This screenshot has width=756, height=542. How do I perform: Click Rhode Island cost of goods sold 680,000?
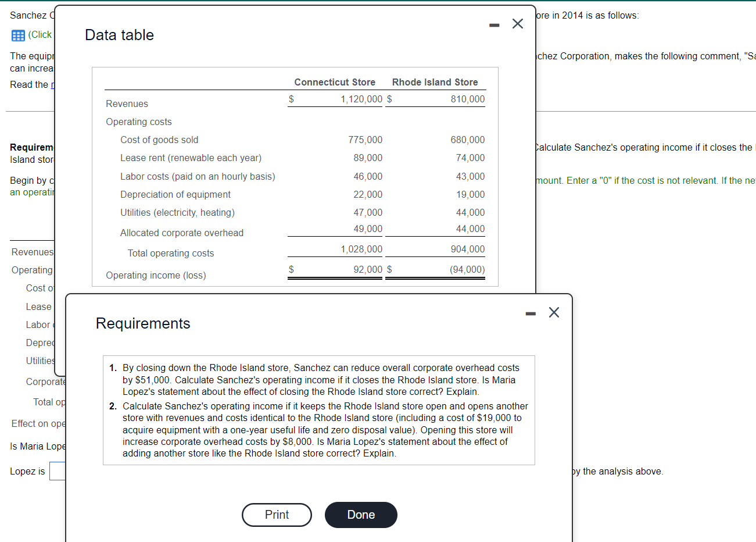pos(468,140)
